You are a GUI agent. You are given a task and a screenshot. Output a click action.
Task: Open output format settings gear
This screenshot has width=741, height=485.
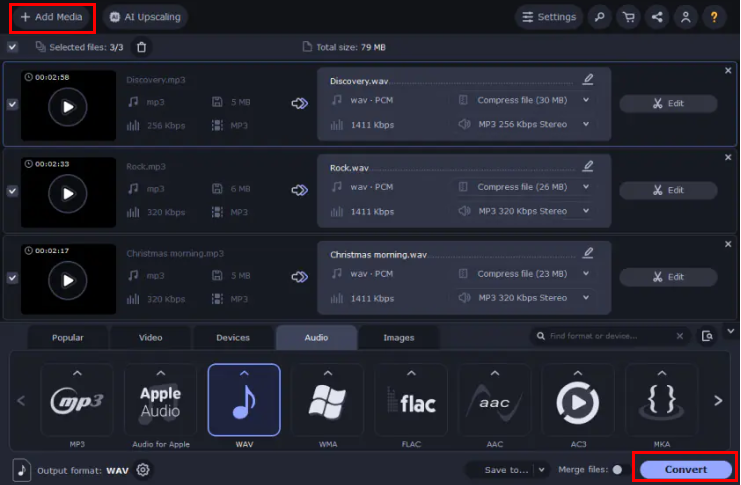pos(143,470)
